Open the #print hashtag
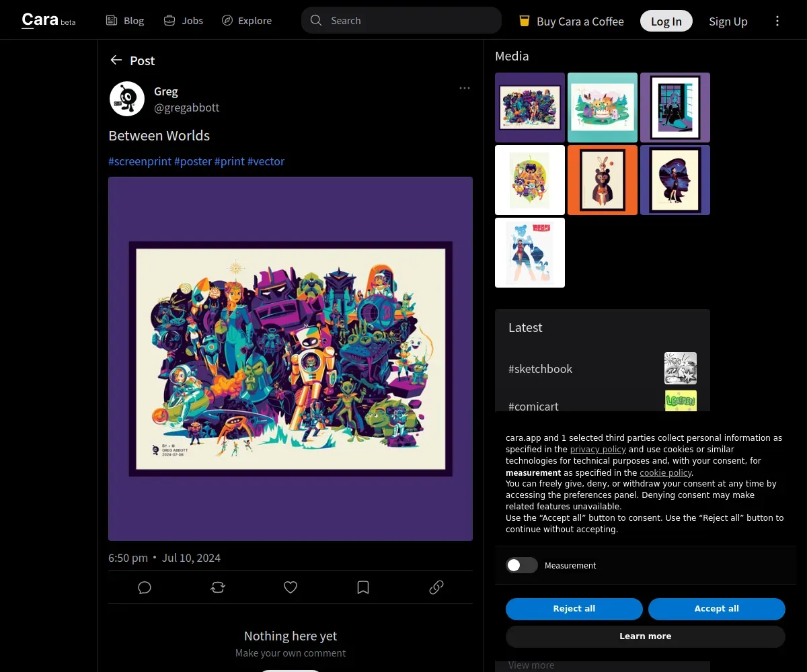 (x=229, y=161)
